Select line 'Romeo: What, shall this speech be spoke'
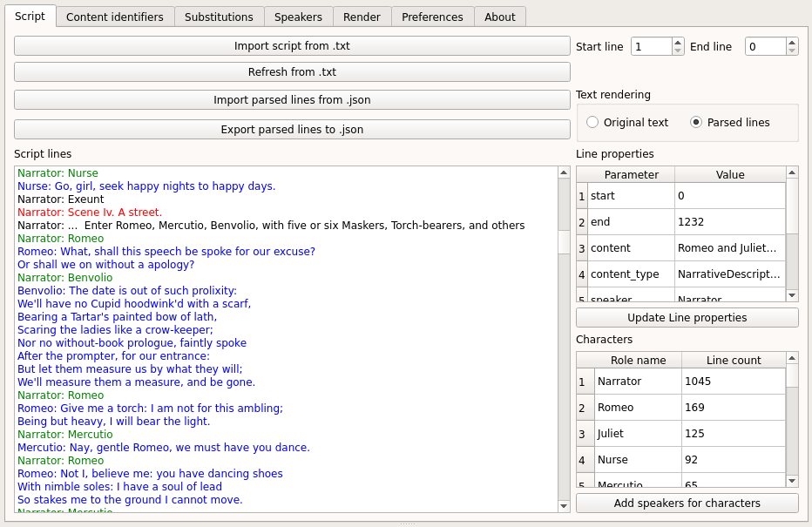Image resolution: width=812 pixels, height=527 pixels. click(x=166, y=252)
